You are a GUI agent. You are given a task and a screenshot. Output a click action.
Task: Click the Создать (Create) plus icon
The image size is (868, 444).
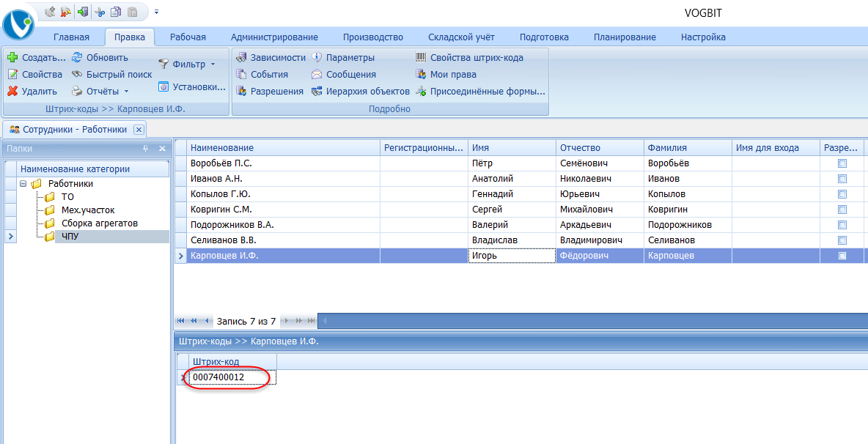point(12,57)
